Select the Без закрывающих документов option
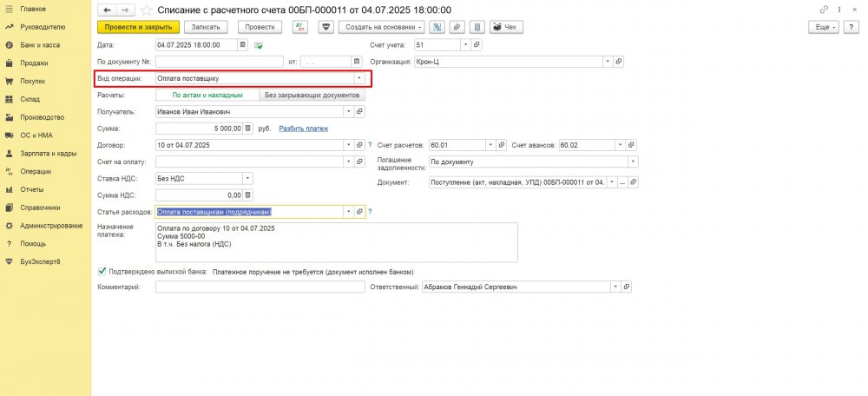 (x=312, y=95)
